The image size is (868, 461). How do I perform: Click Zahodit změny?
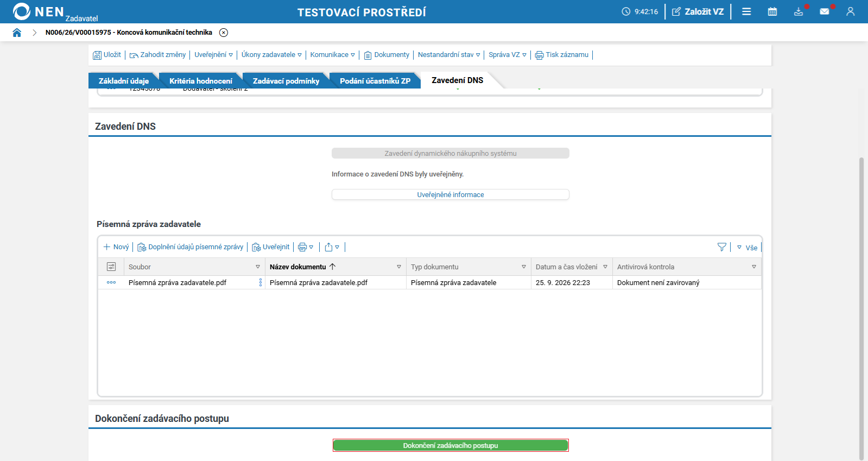(x=157, y=55)
